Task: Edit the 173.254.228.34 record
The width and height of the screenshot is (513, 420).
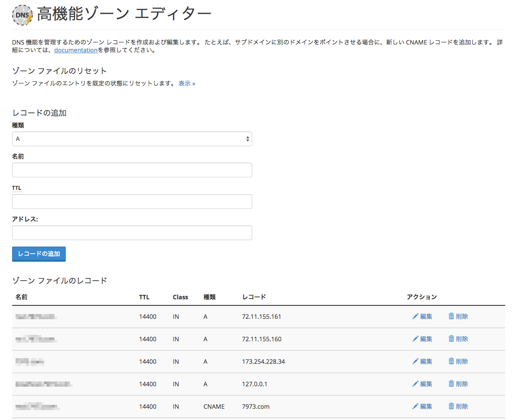Action: click(422, 362)
